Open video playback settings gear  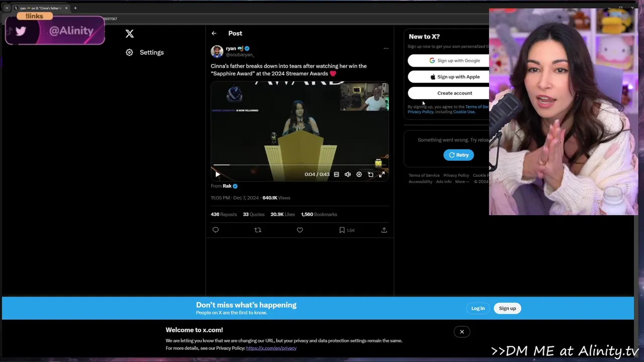[359, 174]
